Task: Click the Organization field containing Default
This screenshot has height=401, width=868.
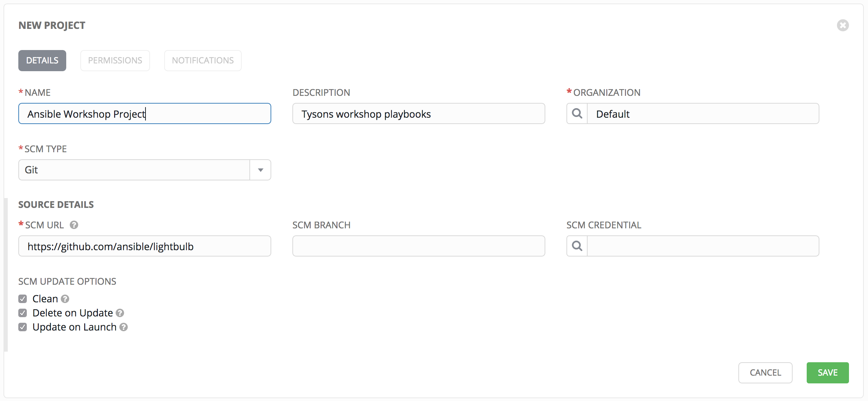Action: click(703, 113)
